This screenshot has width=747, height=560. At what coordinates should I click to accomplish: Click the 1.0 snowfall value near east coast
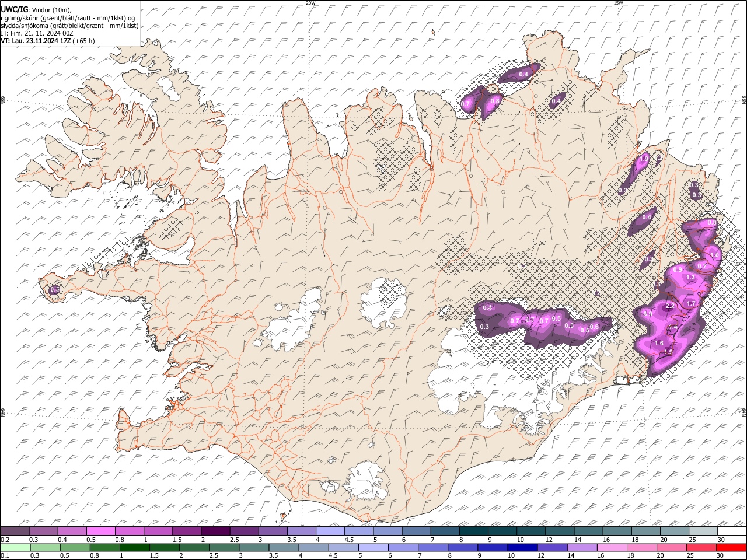(x=714, y=256)
